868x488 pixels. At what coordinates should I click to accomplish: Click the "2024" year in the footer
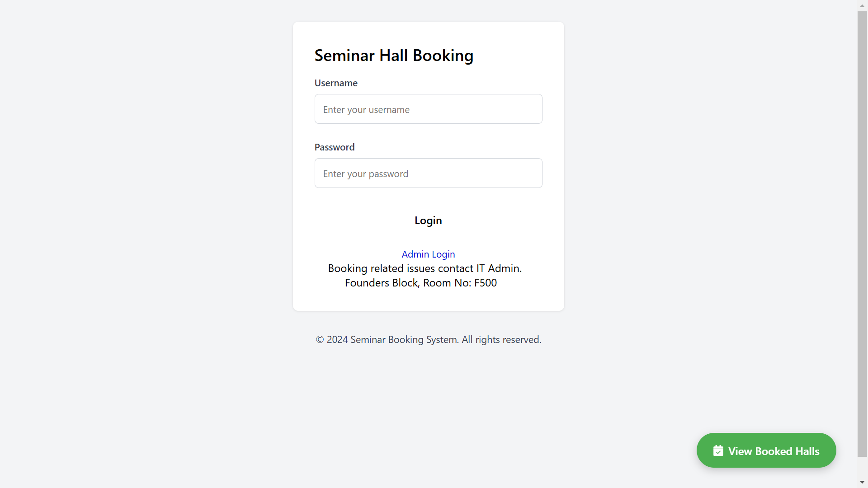point(337,340)
